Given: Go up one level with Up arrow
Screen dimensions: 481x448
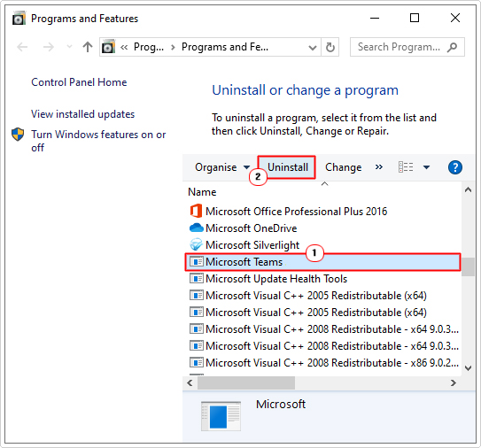Looking at the screenshot, I should (88, 47).
